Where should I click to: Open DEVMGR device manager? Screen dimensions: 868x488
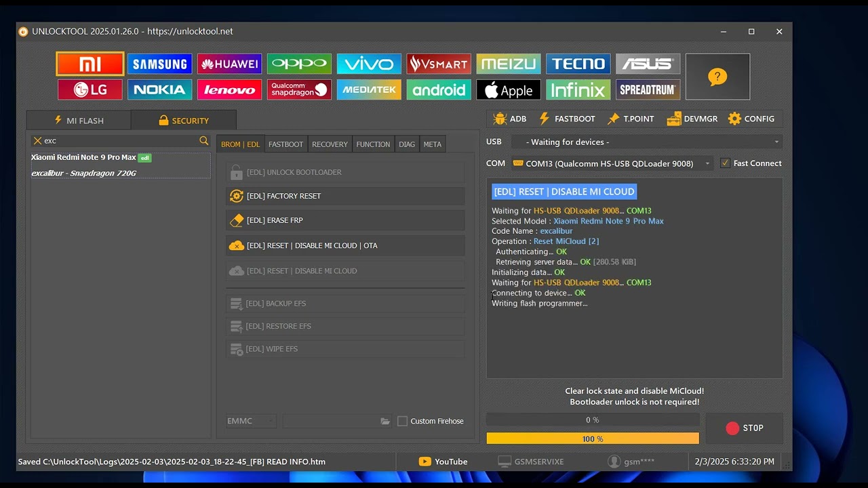coord(692,119)
